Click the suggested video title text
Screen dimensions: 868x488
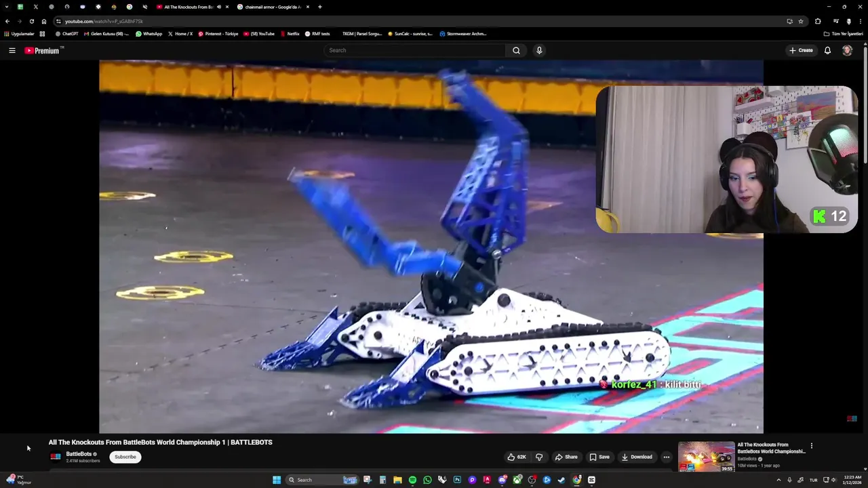(x=771, y=448)
